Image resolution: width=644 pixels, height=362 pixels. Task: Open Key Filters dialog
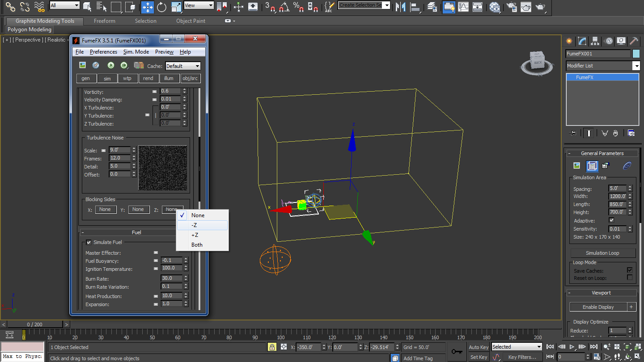click(522, 357)
